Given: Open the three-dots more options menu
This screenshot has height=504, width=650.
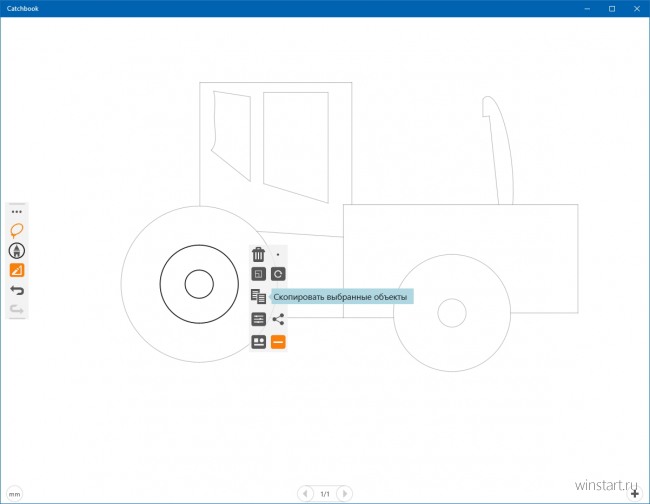Looking at the screenshot, I should click(17, 212).
